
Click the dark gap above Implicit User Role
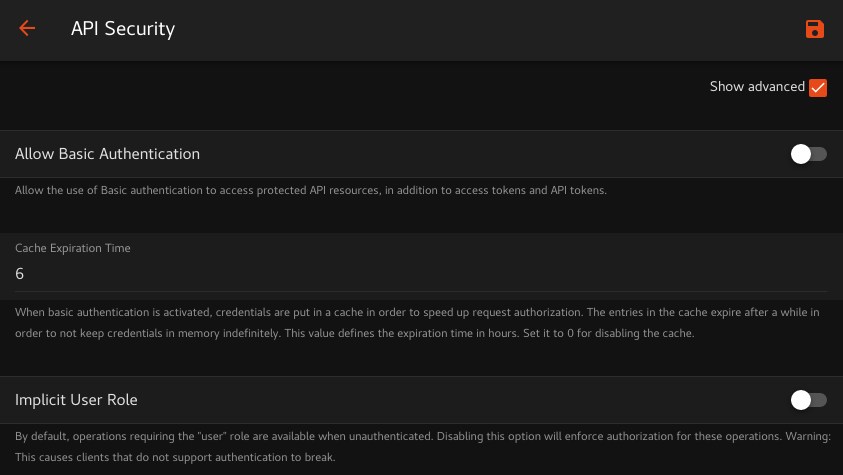coord(420,362)
